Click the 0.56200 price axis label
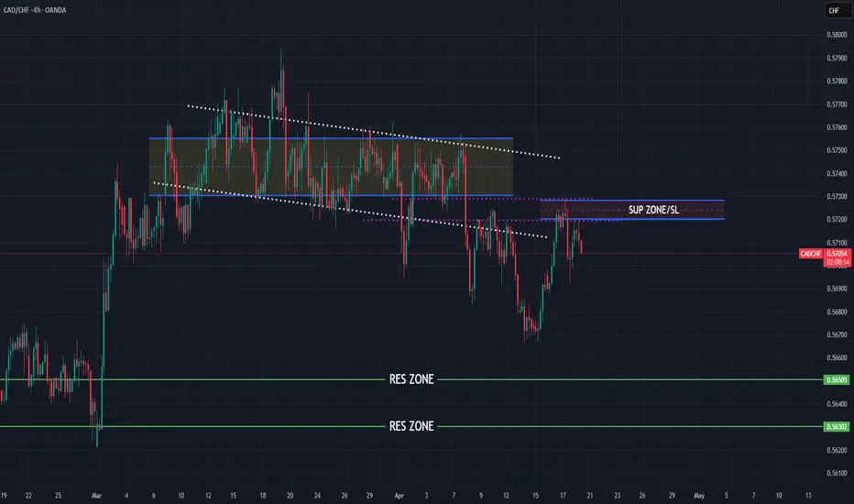 837,450
